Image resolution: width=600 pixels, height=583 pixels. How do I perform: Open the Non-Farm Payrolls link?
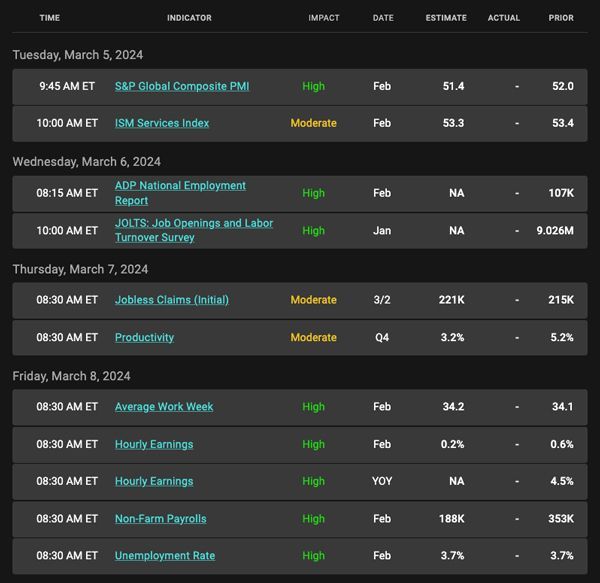pos(161,519)
